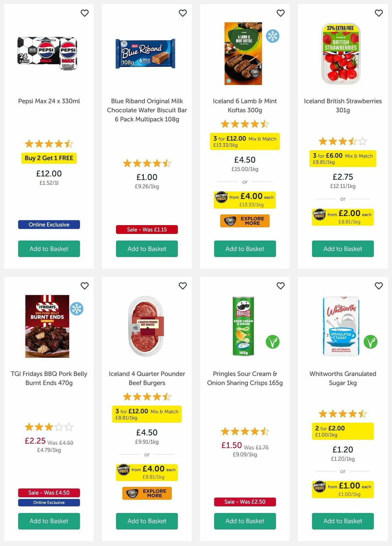Save Iceland Lamb & Mint Koftas to favourites
This screenshot has height=546, width=392.
coord(281,13)
